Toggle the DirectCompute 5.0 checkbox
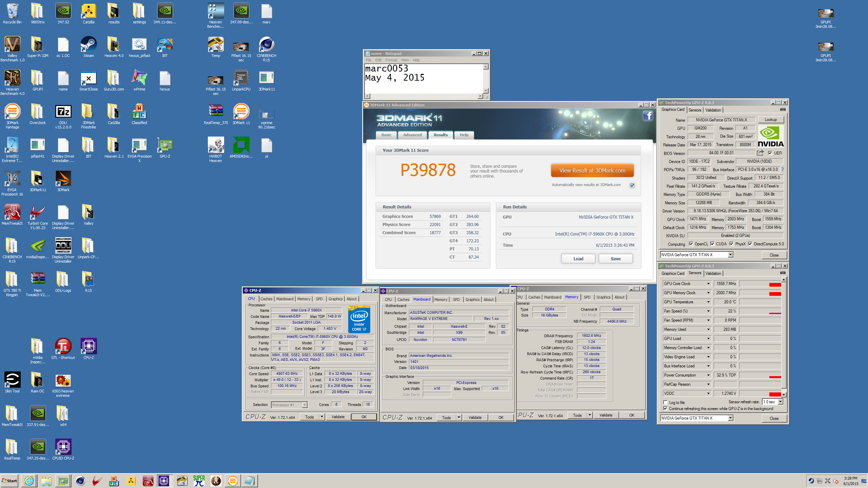This screenshot has height=488, width=868. pos(750,244)
